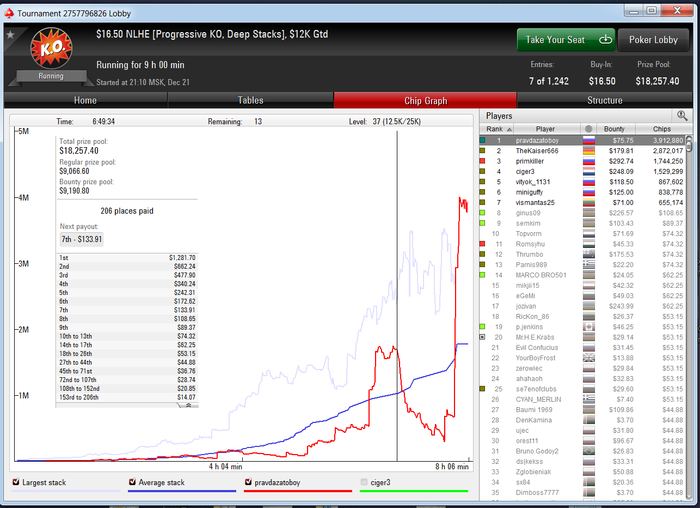The width and height of the screenshot is (700, 508).
Task: Sort by Bounty column header
Action: pyautogui.click(x=614, y=129)
